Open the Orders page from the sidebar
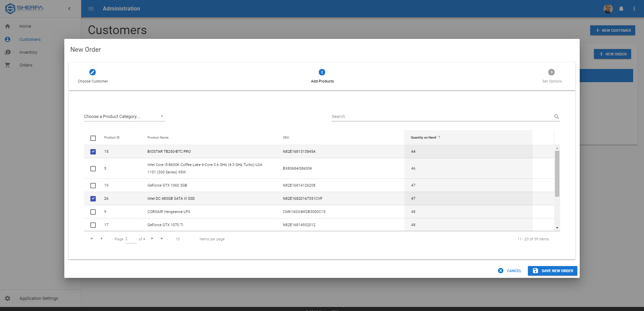644x311 pixels. pyautogui.click(x=26, y=65)
